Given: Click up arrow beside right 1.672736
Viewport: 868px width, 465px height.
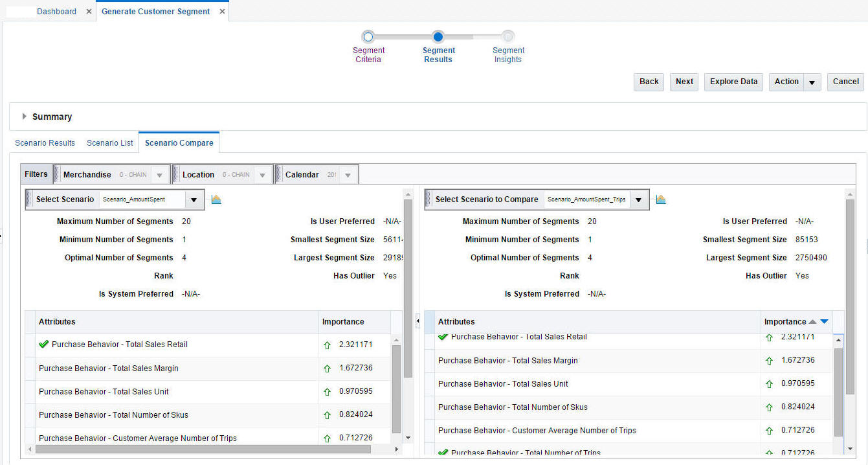Looking at the screenshot, I should tap(769, 361).
